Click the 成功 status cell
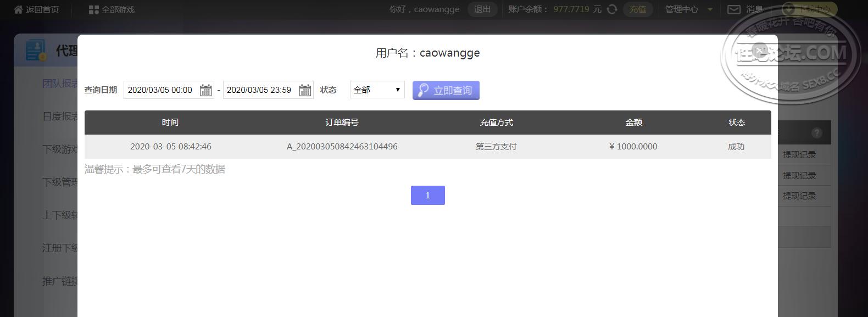868x317 pixels. (736, 147)
